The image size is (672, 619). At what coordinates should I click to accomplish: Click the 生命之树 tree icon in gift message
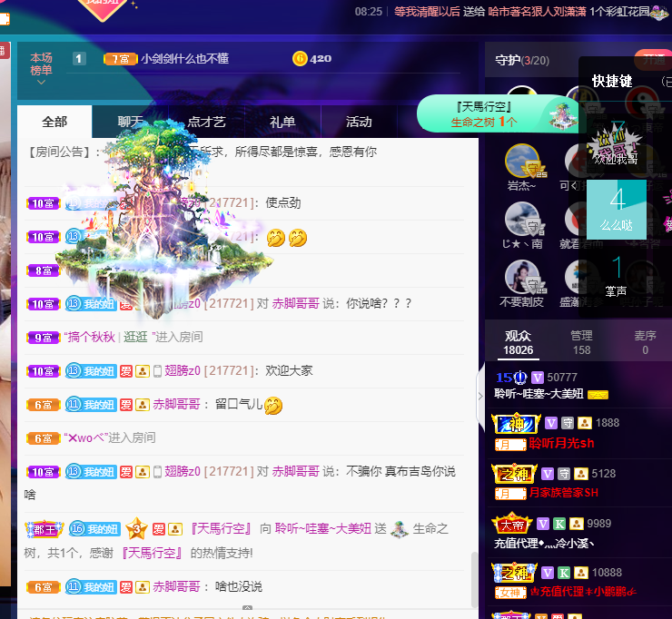400,529
